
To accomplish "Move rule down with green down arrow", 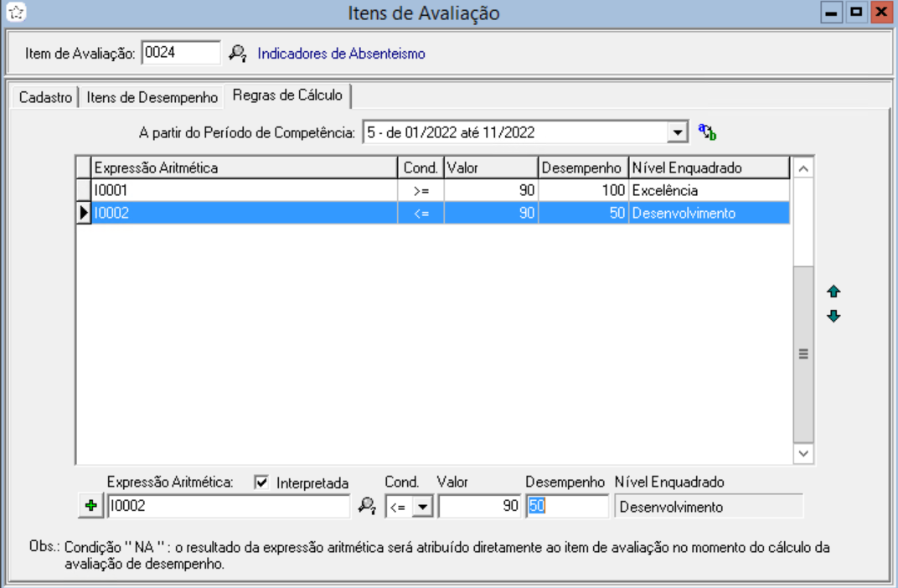I will (x=833, y=317).
